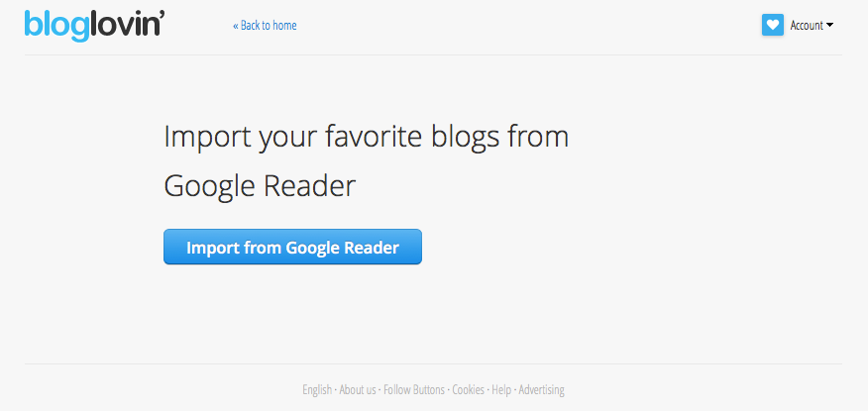Open the Advertising footer link
868x411 pixels.
tap(541, 390)
